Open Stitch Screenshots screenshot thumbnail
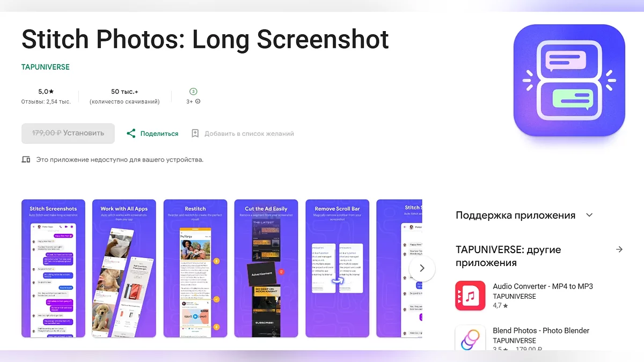The image size is (644, 362). pos(53,269)
